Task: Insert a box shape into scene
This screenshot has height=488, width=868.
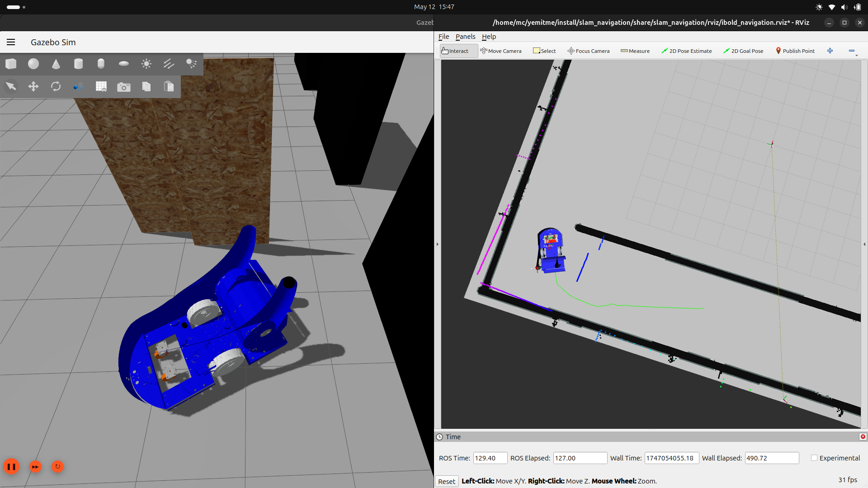Action: click(11, 64)
